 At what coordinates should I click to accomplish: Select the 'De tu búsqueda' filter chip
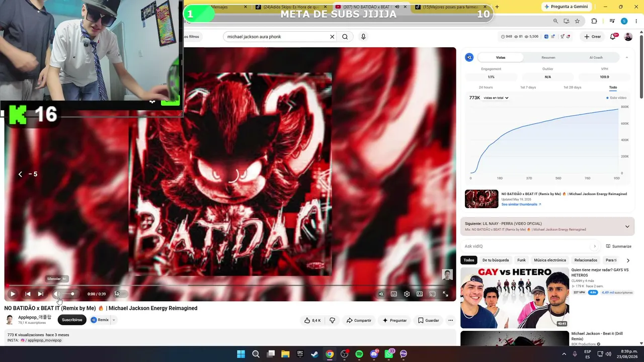[x=496, y=260]
